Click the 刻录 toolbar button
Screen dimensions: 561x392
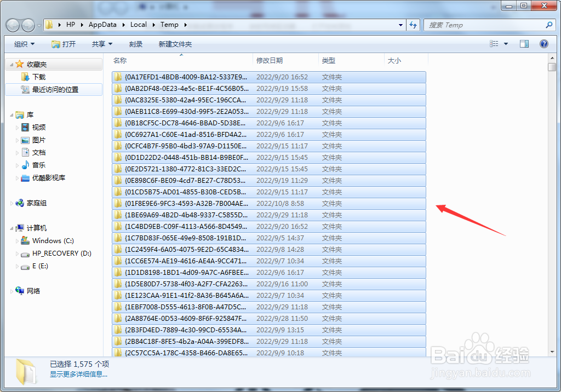coord(136,44)
